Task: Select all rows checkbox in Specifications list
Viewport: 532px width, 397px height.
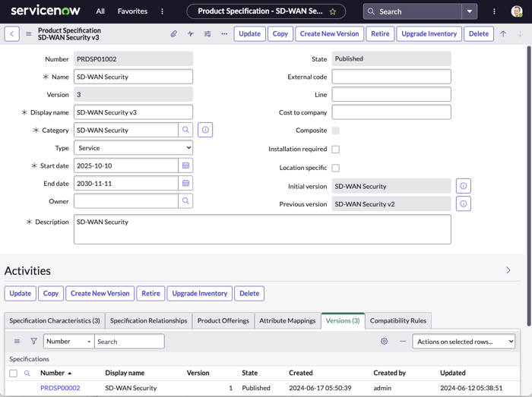Action: pos(13,373)
